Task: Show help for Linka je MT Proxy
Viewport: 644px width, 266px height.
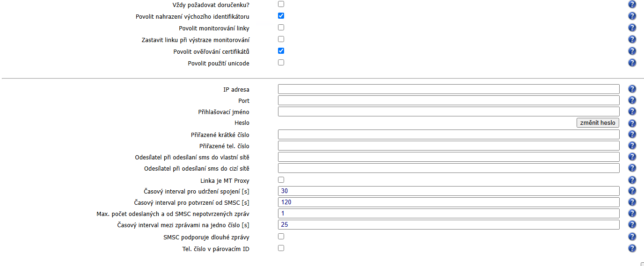Action: point(632,180)
